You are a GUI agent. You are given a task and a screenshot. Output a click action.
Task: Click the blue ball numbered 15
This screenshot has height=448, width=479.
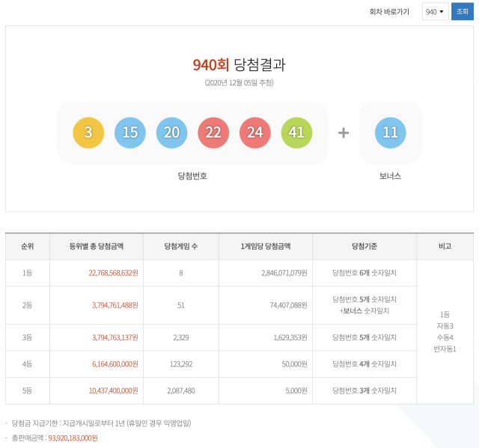(130, 132)
